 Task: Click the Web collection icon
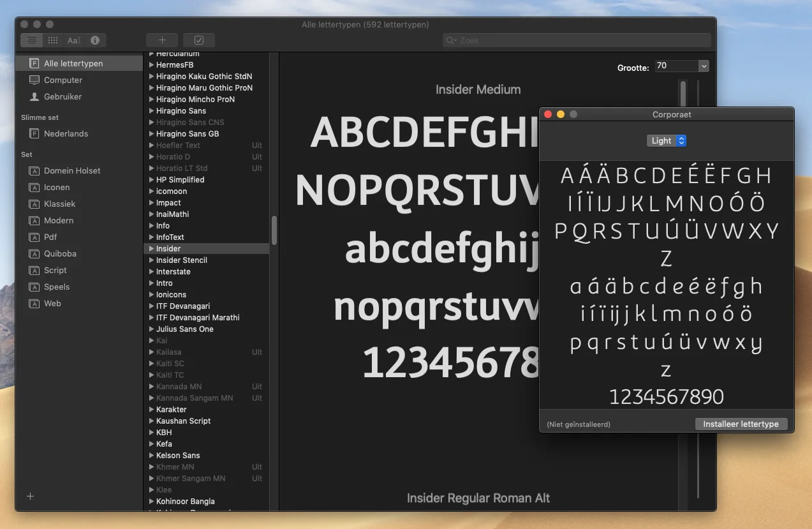(34, 303)
